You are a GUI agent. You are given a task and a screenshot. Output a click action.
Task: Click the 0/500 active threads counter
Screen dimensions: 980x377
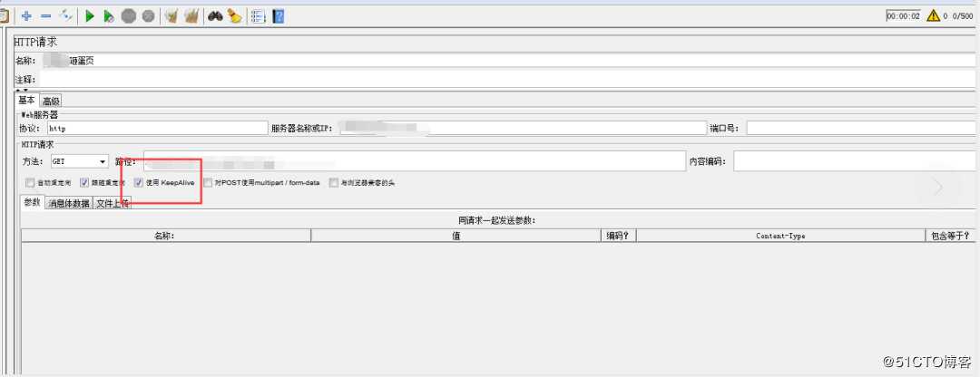963,16
